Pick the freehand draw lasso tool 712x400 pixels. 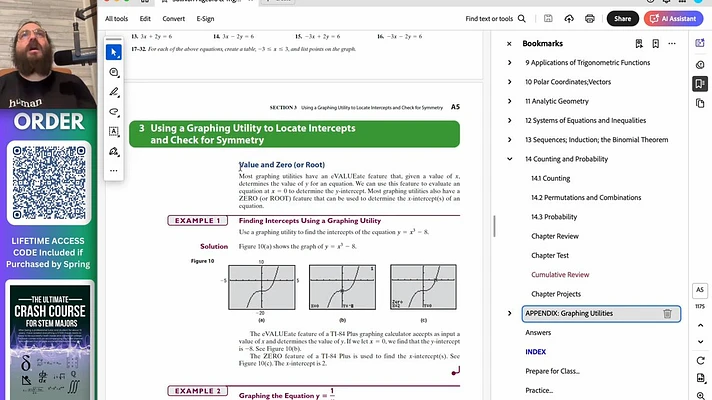pos(114,112)
